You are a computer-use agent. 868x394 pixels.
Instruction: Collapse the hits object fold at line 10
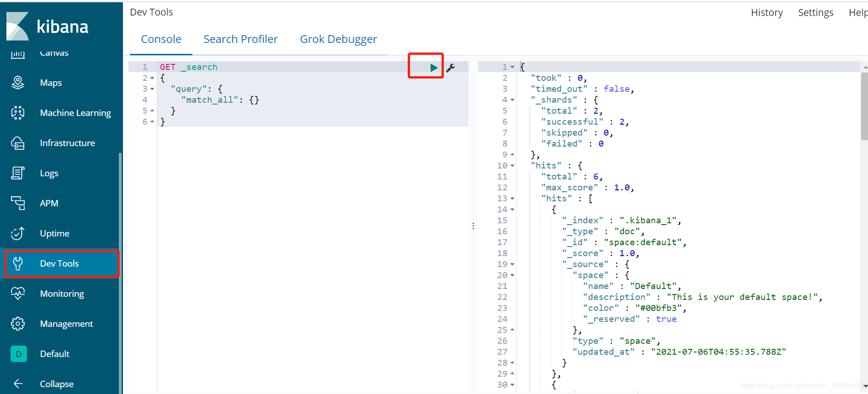click(512, 166)
